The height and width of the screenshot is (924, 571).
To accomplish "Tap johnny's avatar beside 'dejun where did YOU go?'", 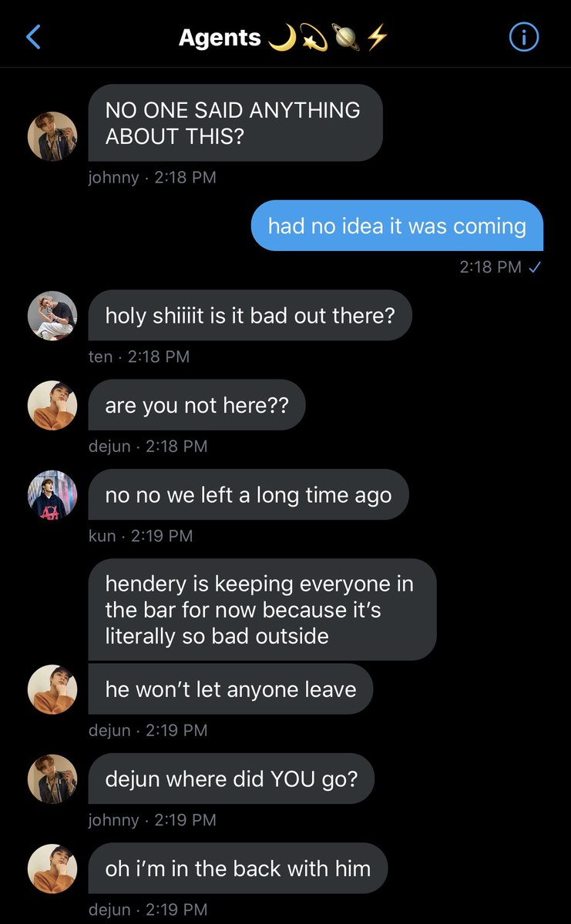I will point(52,778).
